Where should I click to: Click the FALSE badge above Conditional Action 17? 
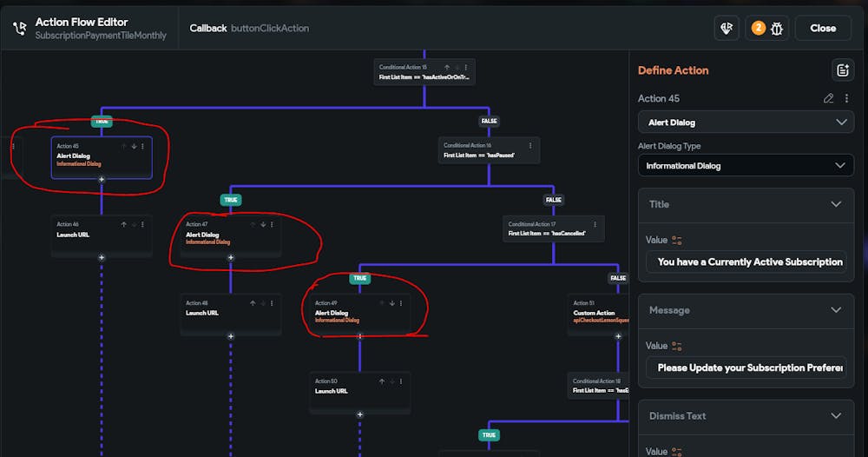pos(554,200)
